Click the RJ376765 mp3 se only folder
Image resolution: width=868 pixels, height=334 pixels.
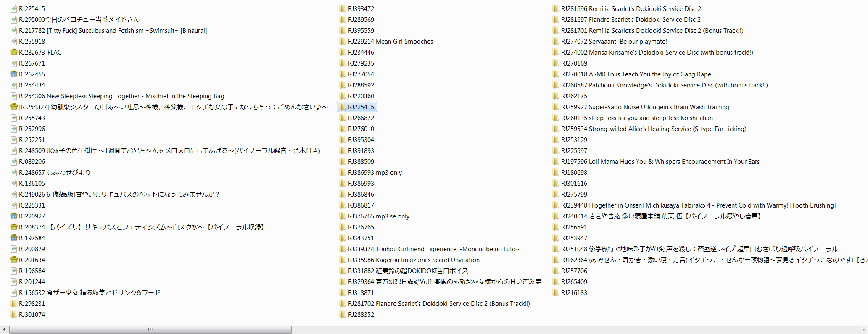378,216
